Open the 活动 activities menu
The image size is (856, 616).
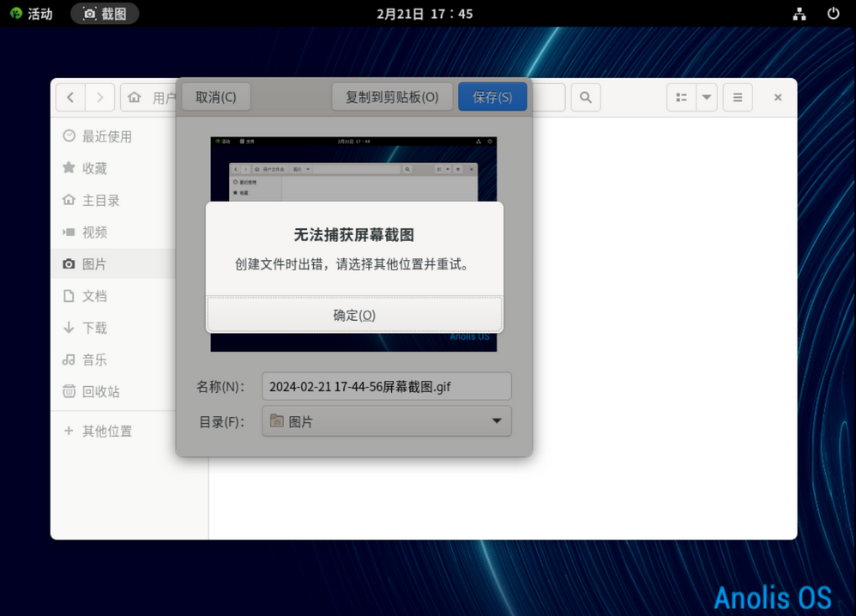click(31, 14)
